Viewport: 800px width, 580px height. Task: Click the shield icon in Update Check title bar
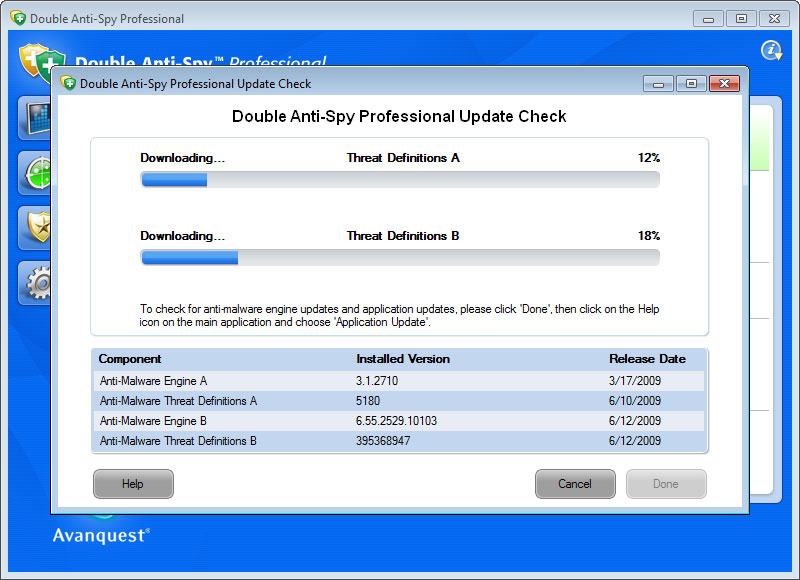tap(68, 84)
